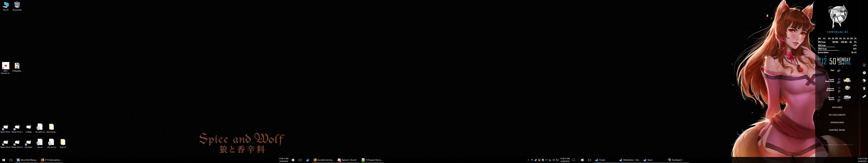Select the Steam Drive 1 shortcut
This screenshot has height=163, width=868.
[x=6, y=129]
